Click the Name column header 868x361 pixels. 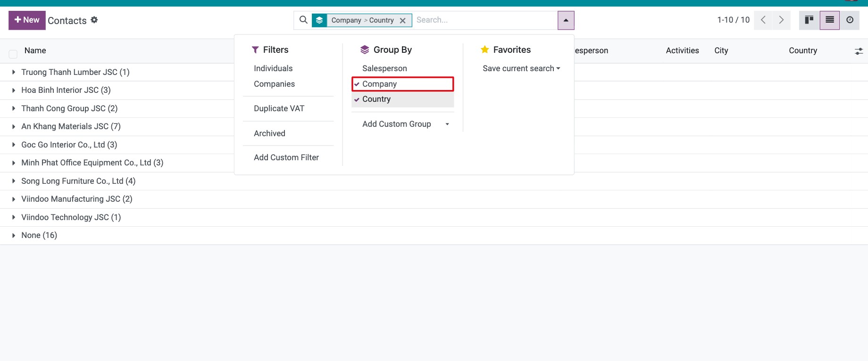[35, 50]
